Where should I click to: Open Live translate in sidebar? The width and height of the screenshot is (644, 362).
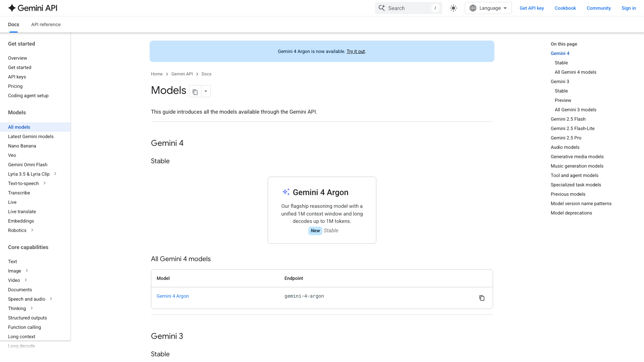click(22, 212)
